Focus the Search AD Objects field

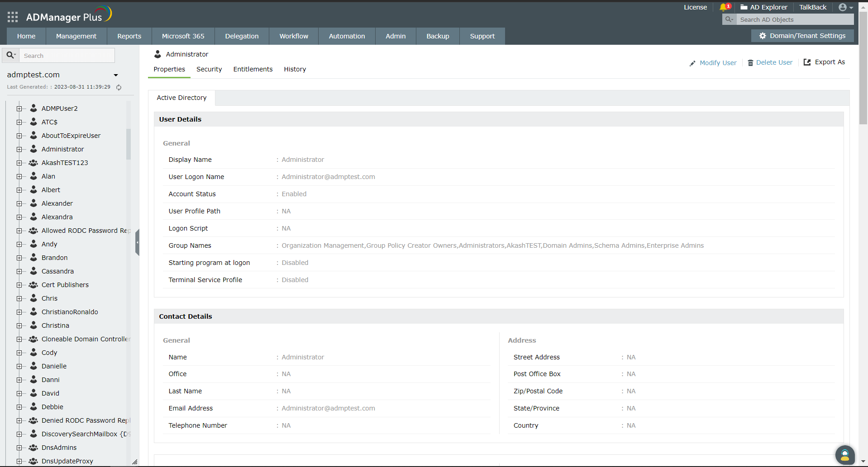(x=795, y=19)
